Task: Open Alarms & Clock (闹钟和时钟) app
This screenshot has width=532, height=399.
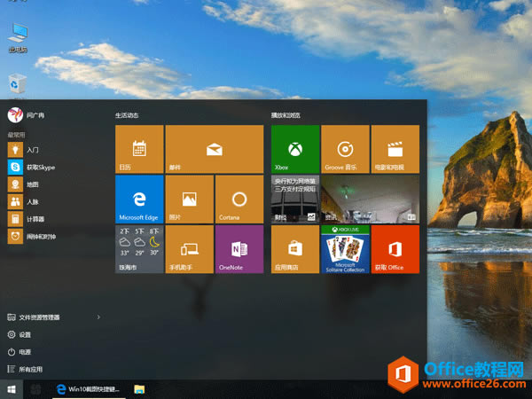Action: (54, 236)
